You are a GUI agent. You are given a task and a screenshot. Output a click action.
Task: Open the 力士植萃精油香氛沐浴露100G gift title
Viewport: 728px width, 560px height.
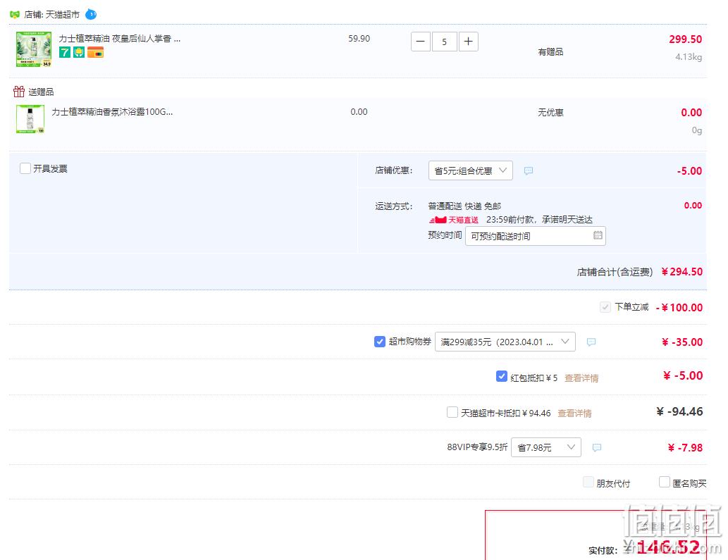tap(112, 112)
